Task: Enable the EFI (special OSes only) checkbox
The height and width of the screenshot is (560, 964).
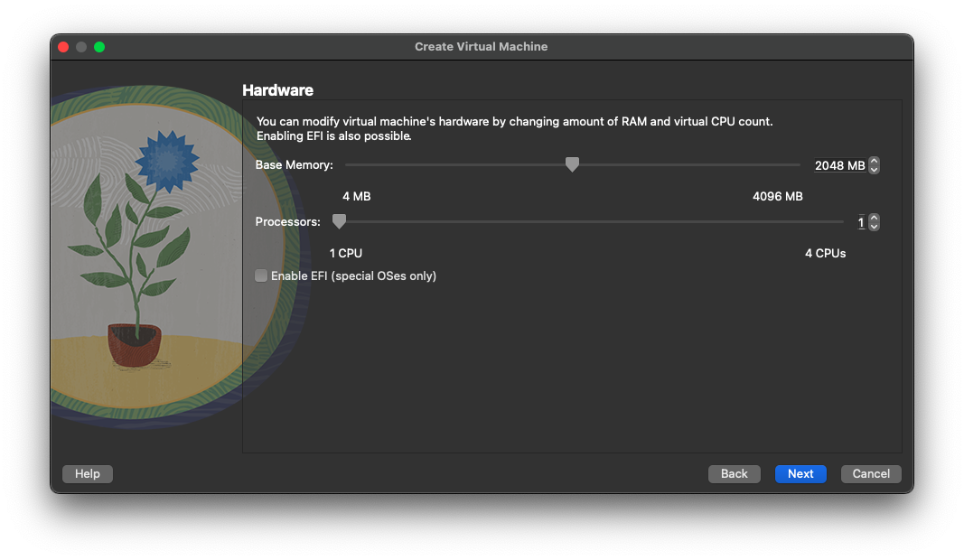Action: (x=261, y=276)
